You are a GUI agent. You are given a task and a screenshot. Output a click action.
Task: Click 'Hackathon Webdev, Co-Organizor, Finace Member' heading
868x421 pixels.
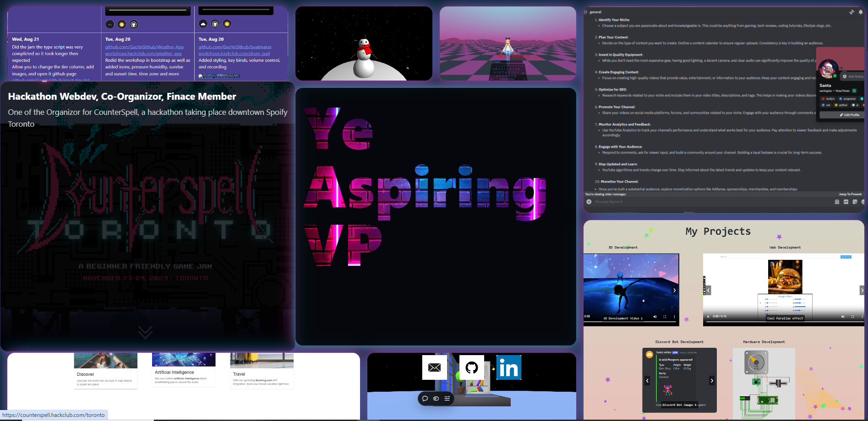click(x=122, y=97)
